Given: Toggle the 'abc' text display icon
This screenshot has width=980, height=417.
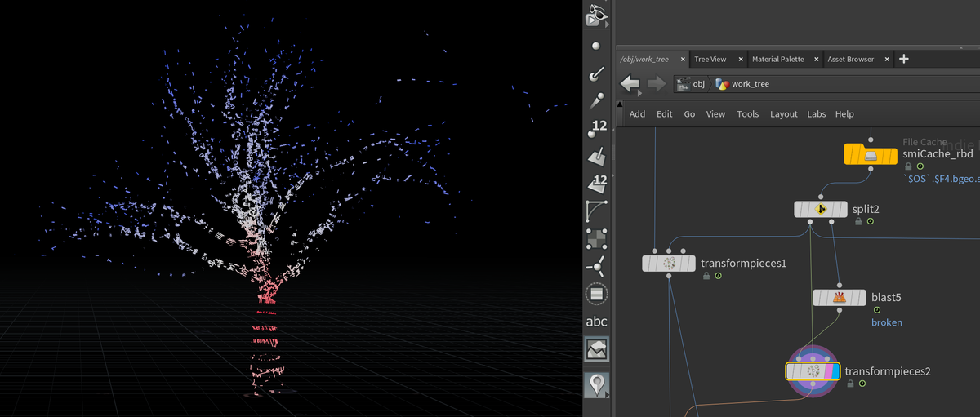Looking at the screenshot, I should pos(597,322).
